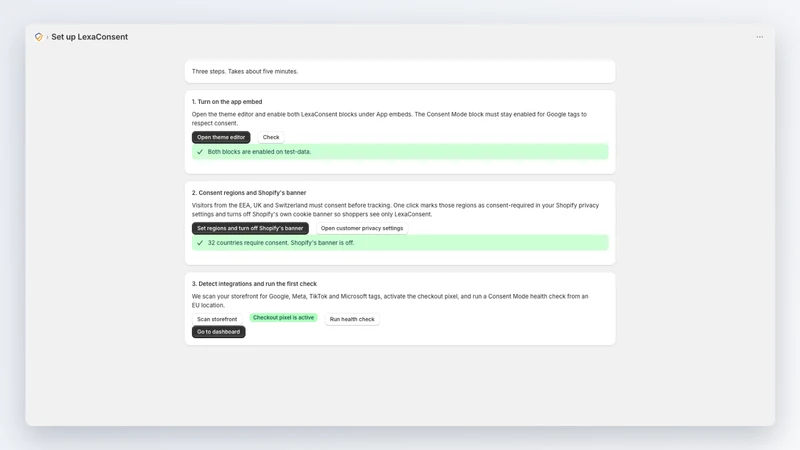The width and height of the screenshot is (800, 450).
Task: Click the Three steps intro text card
Action: (400, 71)
